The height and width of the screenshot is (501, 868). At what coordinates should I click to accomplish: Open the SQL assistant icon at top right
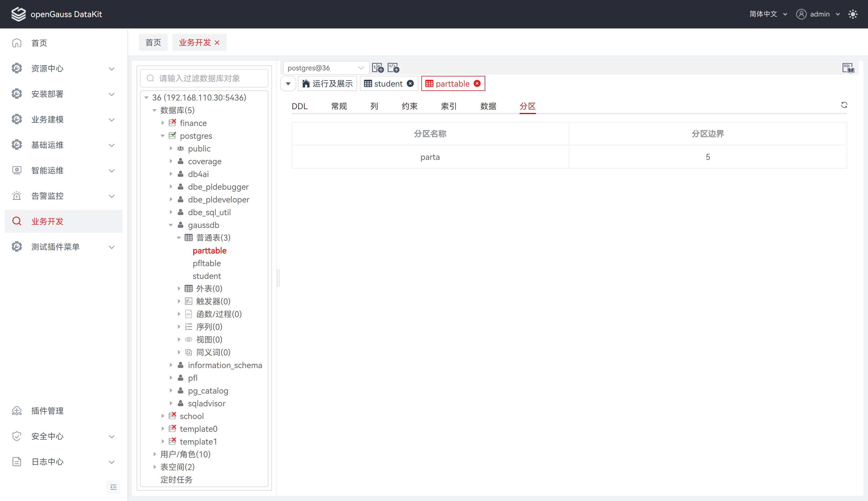click(x=848, y=68)
